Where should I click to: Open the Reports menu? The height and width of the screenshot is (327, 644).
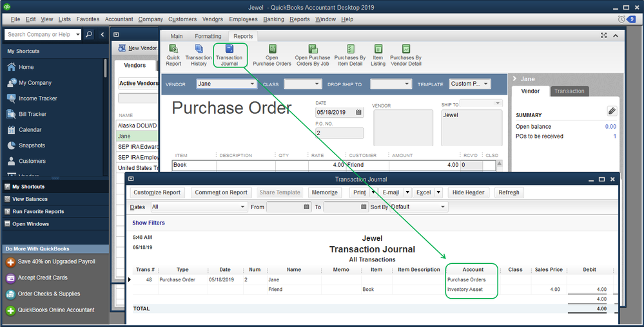(x=299, y=19)
